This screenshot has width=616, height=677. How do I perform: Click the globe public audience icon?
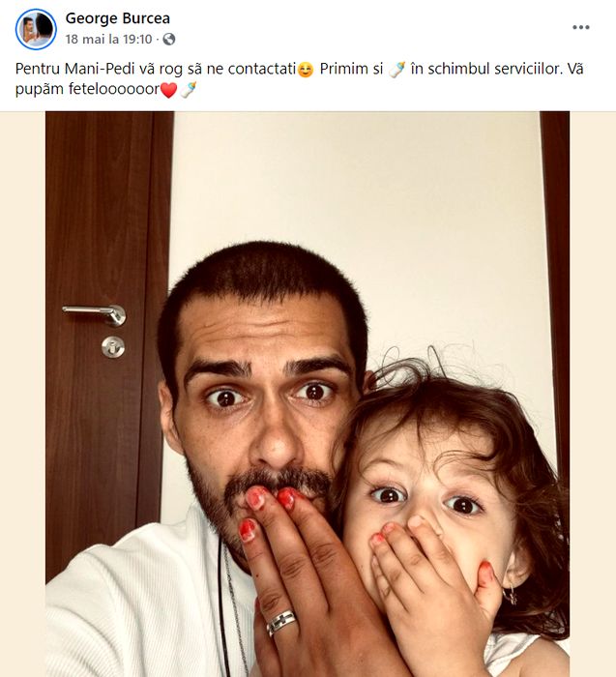point(169,40)
